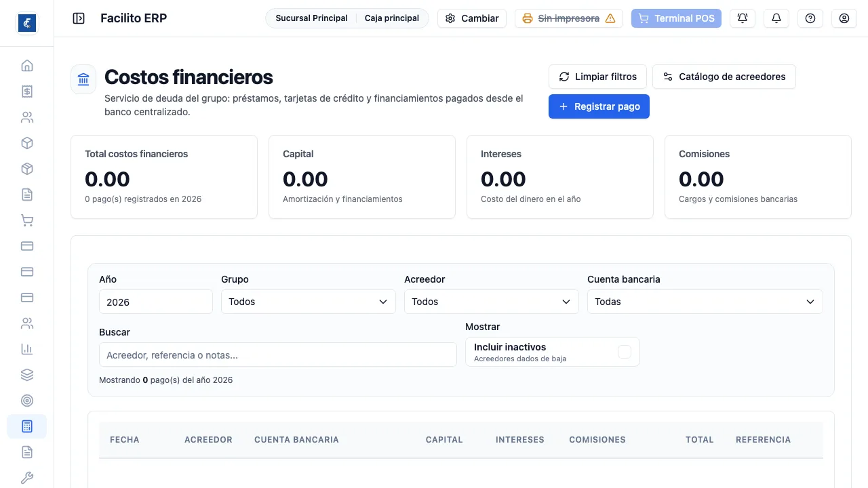Click the FECHA column header
Viewport: 868px width, 488px height.
(125, 440)
